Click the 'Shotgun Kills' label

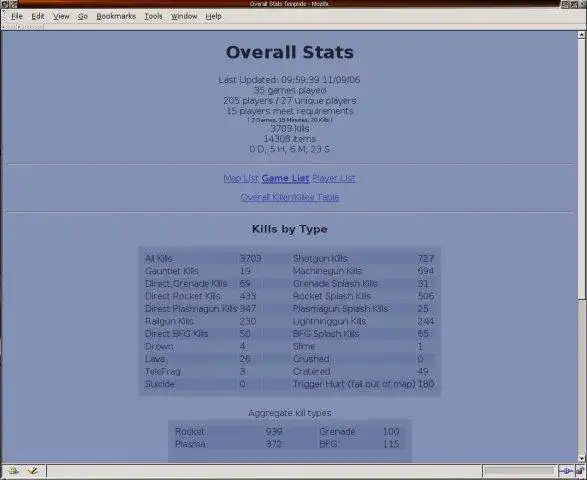coord(320,258)
